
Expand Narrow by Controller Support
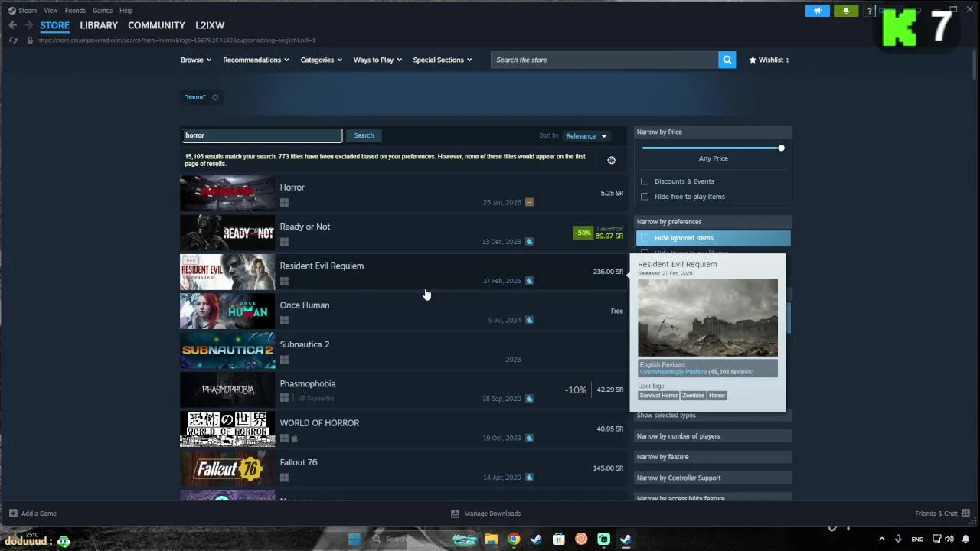click(713, 478)
